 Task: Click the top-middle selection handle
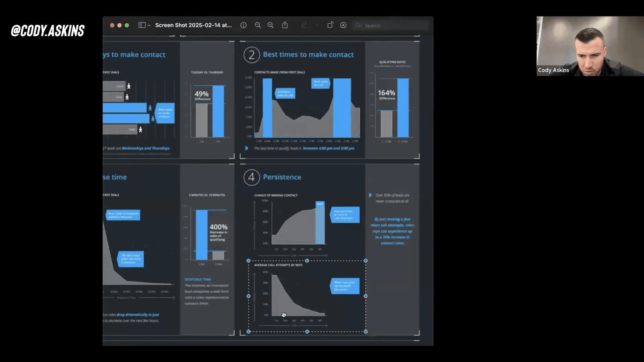click(307, 261)
